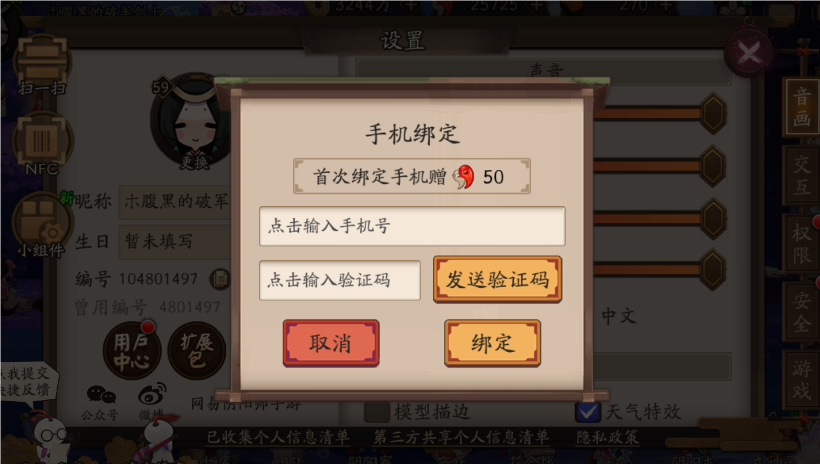Screen dimensions: 820x464
Task: Copy the player ID using copy icon
Action: pos(220,279)
